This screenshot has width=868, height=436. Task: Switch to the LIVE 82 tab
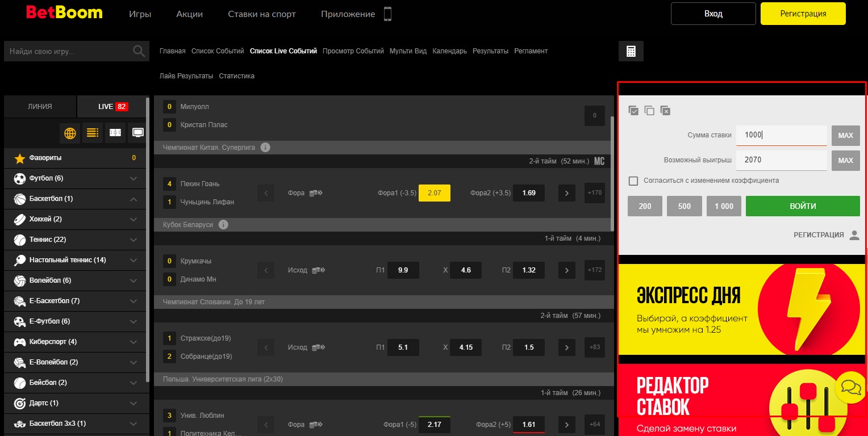point(112,107)
